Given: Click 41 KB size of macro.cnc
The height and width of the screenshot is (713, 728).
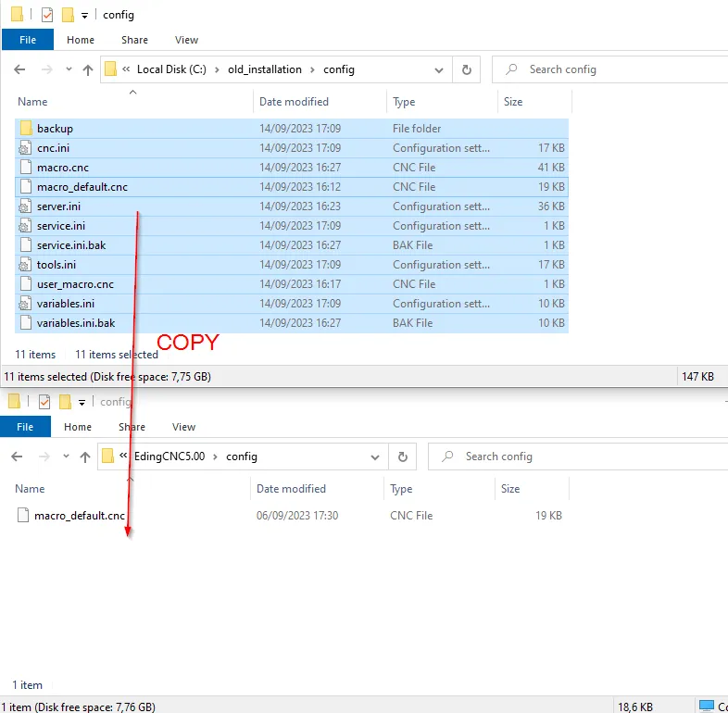Looking at the screenshot, I should tap(551, 167).
